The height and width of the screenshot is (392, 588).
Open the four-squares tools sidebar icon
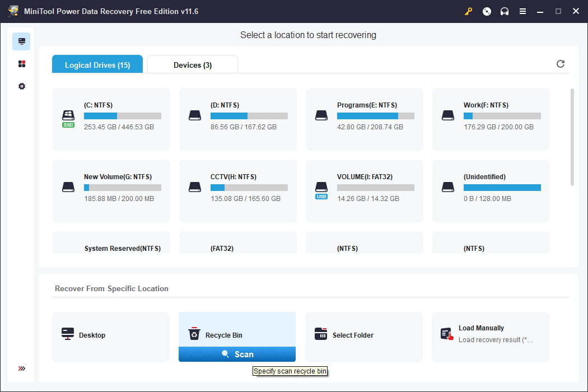[22, 64]
